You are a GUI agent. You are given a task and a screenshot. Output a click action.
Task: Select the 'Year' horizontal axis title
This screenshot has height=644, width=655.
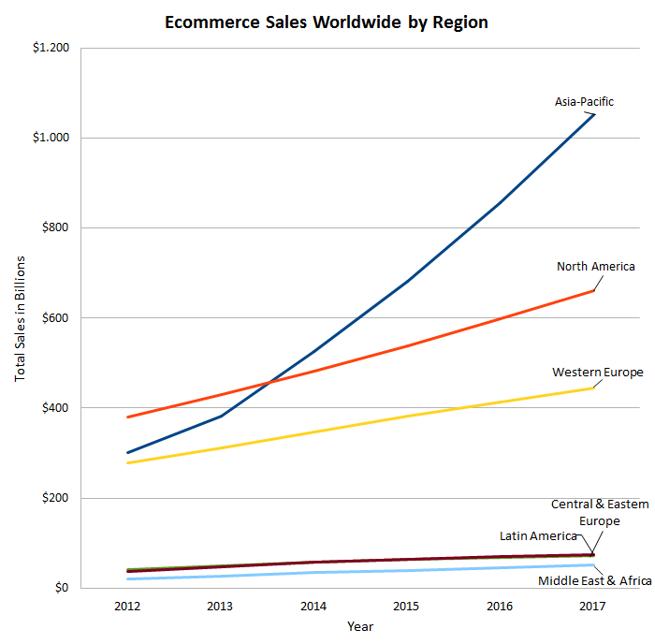[x=360, y=625]
